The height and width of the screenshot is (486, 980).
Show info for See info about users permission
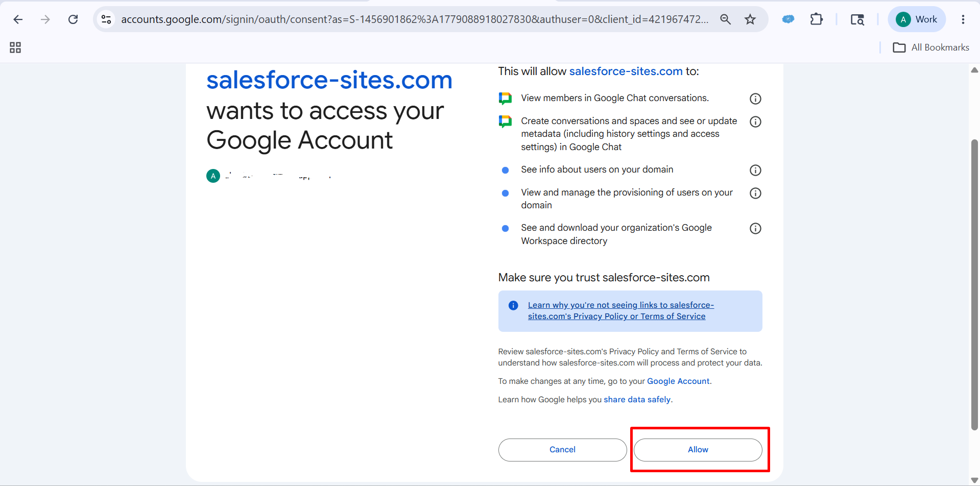755,170
